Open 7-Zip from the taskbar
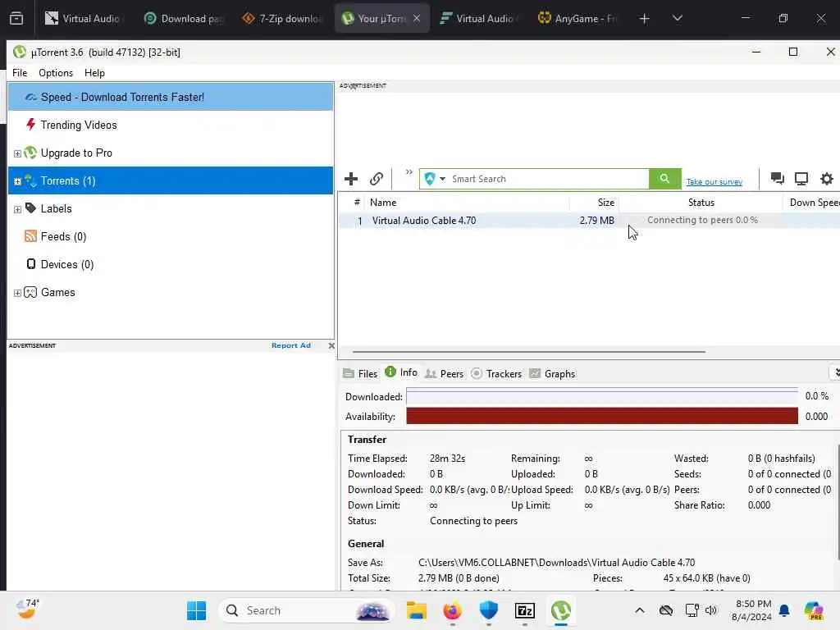Viewport: 840px width, 630px height. (x=524, y=610)
